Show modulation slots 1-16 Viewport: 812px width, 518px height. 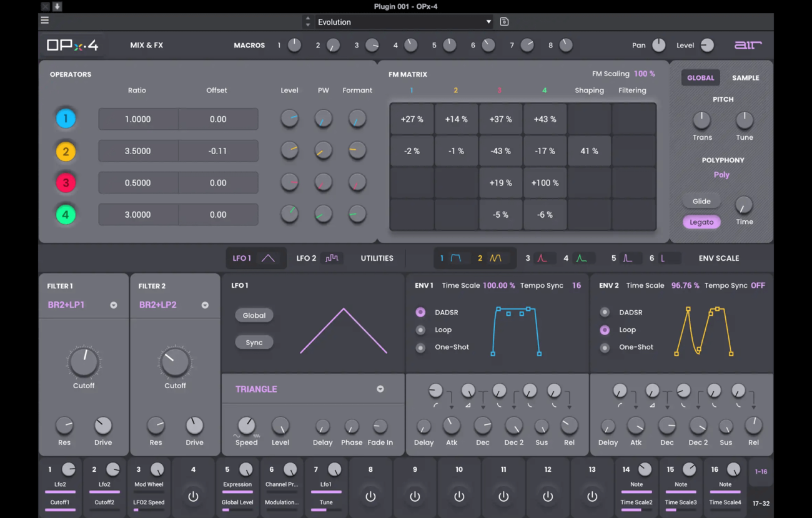[x=761, y=472]
